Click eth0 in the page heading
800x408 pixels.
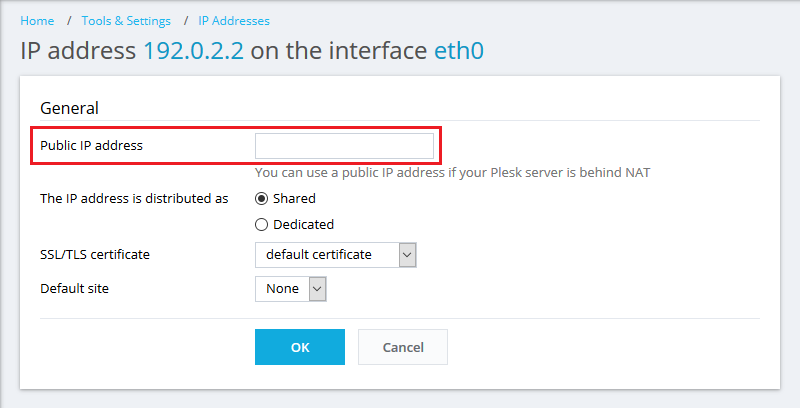coord(459,51)
